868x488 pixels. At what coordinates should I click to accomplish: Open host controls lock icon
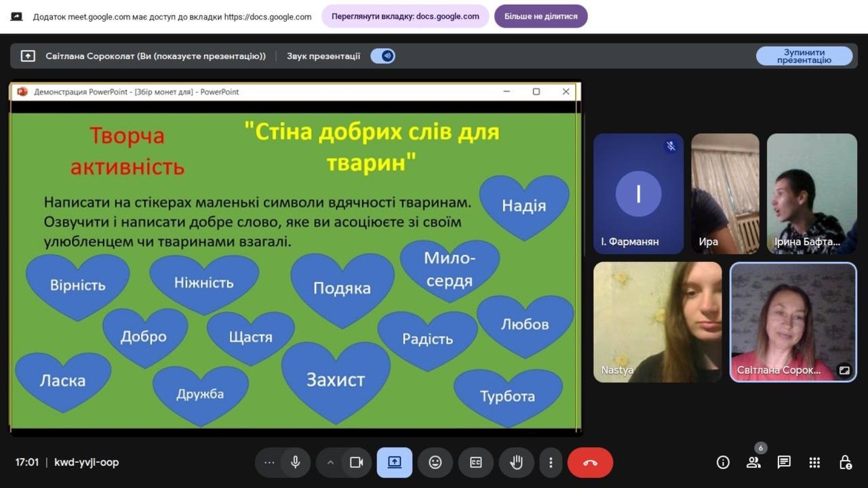pyautogui.click(x=845, y=462)
